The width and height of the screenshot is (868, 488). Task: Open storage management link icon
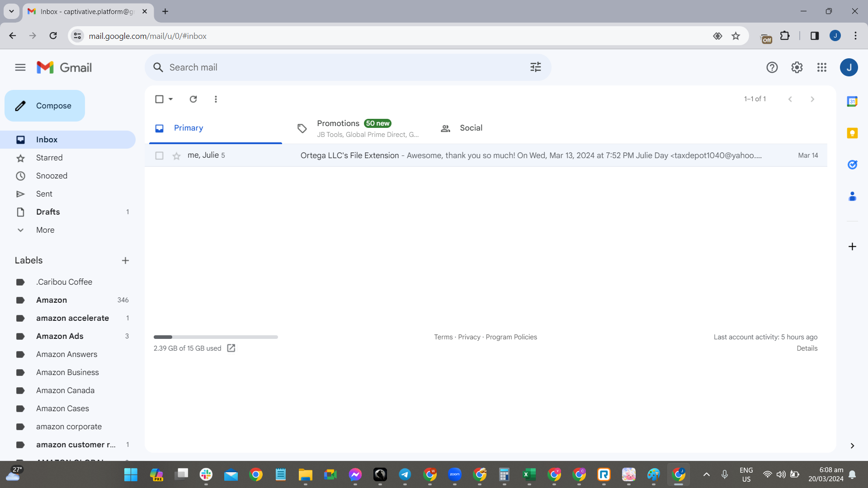point(231,348)
